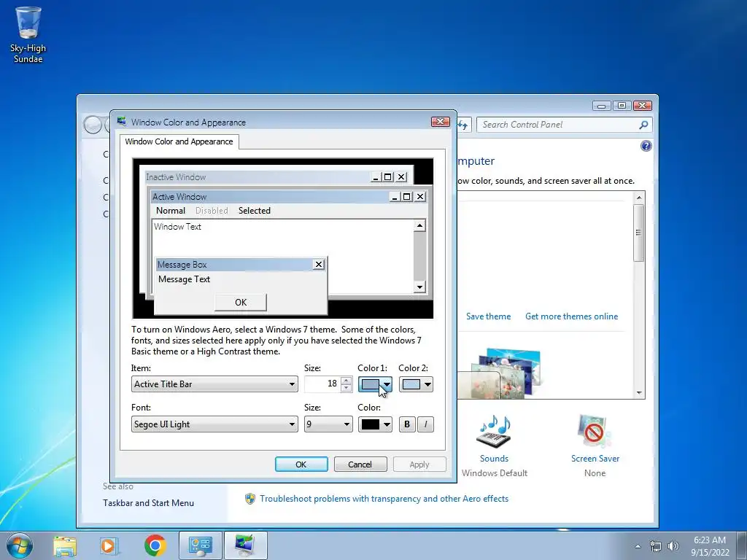Open the Color 1 dropdown arrow
747x560 pixels.
[387, 384]
